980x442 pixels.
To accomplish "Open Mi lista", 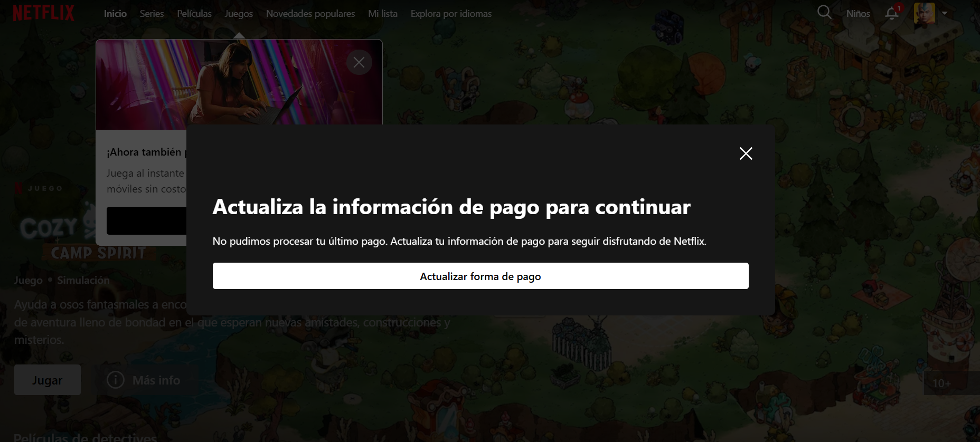I will pos(383,14).
